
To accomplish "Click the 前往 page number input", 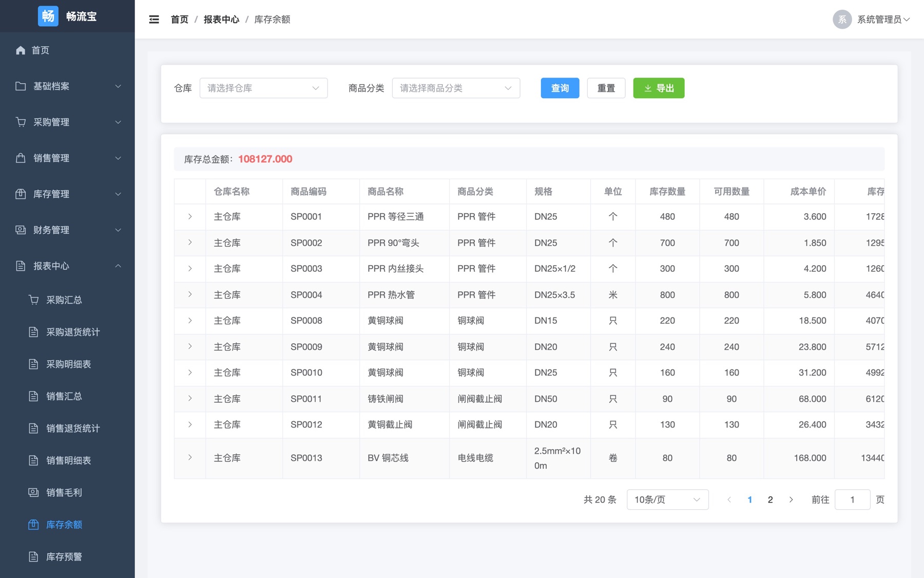I will point(852,499).
